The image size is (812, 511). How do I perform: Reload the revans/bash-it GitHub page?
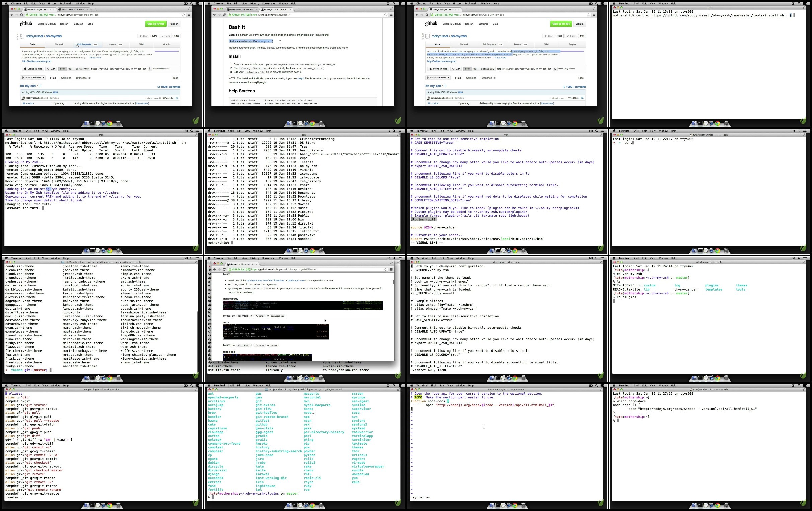[x=224, y=15]
